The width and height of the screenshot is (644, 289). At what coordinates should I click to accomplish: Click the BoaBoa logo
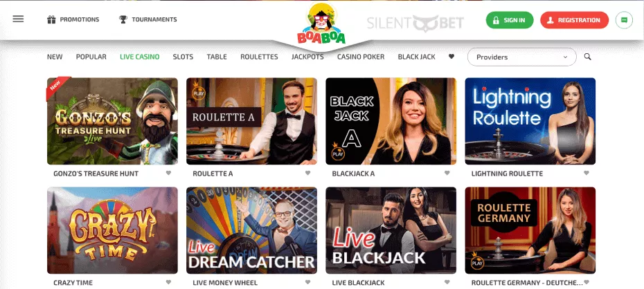(x=321, y=24)
